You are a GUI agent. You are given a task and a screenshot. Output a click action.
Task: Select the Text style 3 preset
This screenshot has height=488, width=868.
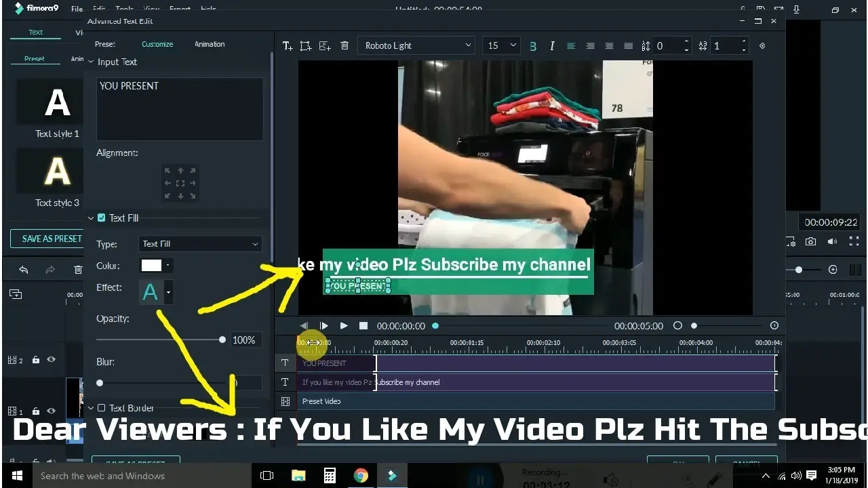[x=57, y=171]
